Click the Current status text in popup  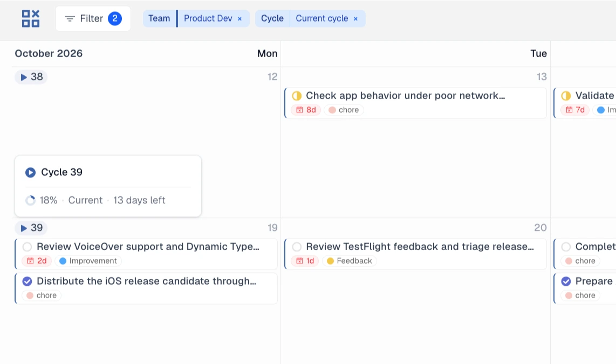85,200
